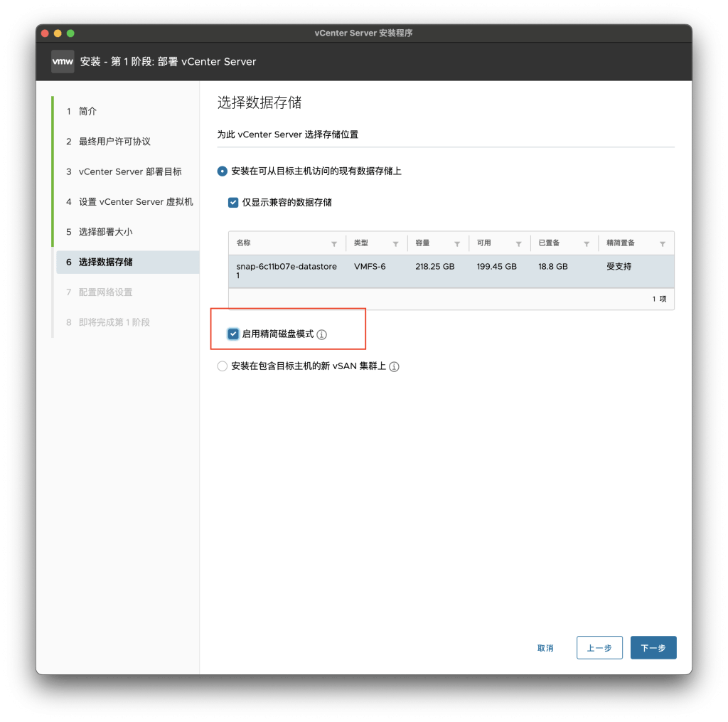Select 安装在包含目标主机的新 vSAN 集群上 radio button
Image resolution: width=728 pixels, height=722 pixels.
[223, 366]
